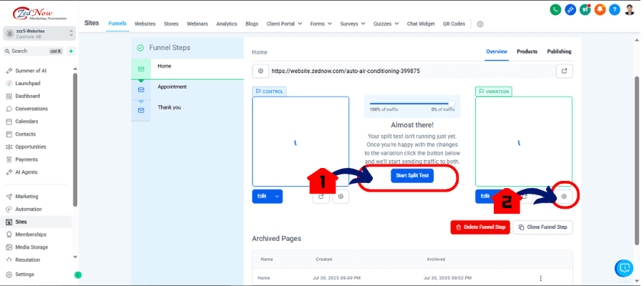
Task: Open control page settings gear
Action: point(341,197)
